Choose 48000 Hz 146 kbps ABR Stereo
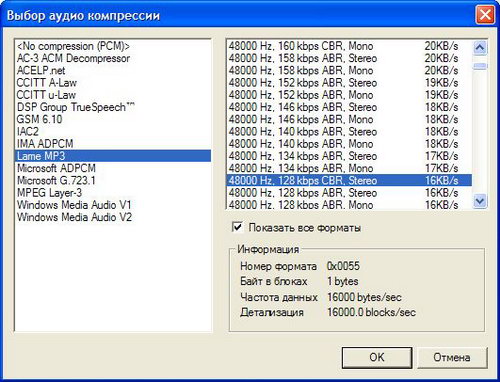 click(349, 107)
